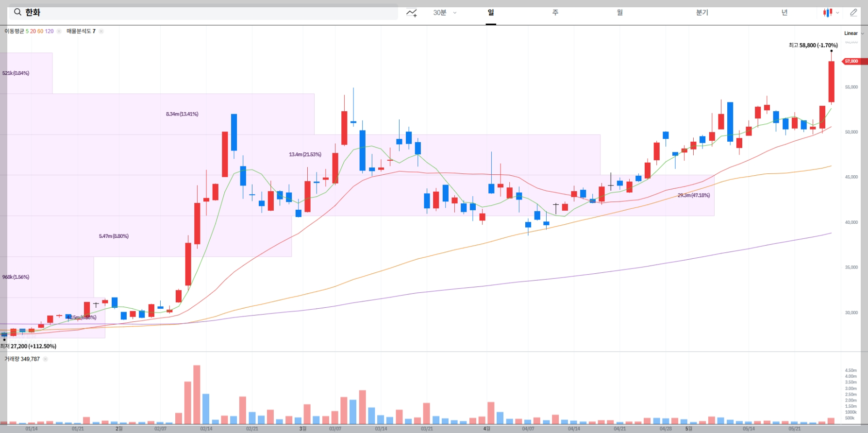The width and height of the screenshot is (868, 433).
Task: Click the 968k (1.56%) volume profile label
Action: (x=16, y=277)
